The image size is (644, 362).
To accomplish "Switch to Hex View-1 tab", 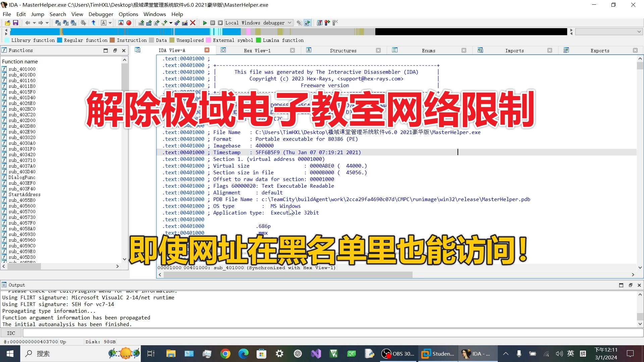I will pos(257,50).
